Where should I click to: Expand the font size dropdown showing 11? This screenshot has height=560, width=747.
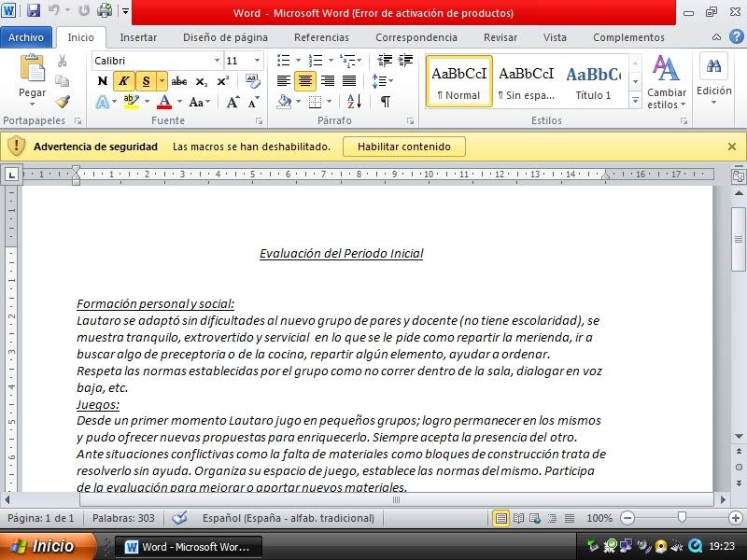255,60
